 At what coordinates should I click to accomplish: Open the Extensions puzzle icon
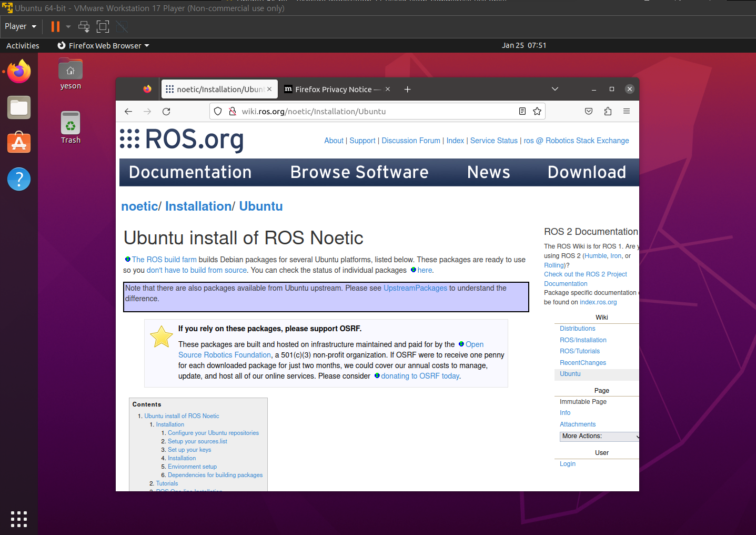(x=608, y=111)
